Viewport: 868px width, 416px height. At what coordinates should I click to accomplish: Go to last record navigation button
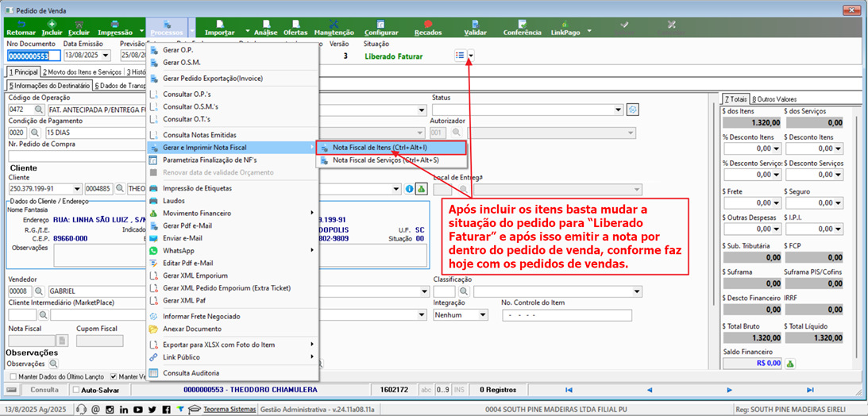[810, 390]
